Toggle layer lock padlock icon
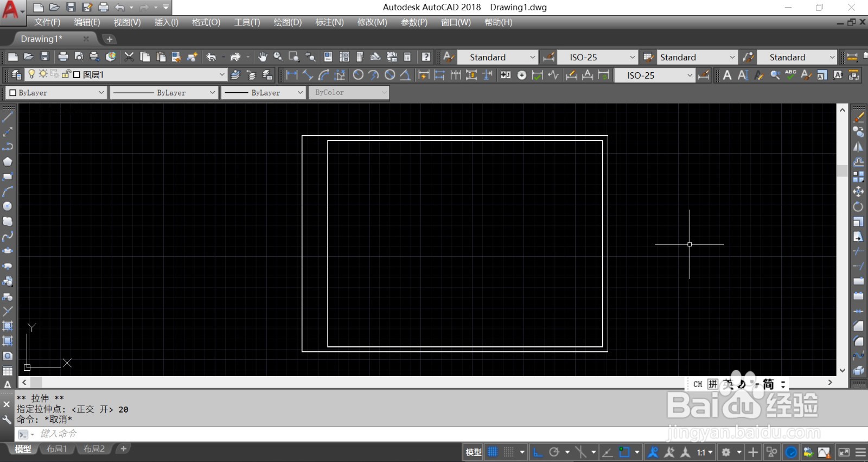This screenshot has height=462, width=868. pyautogui.click(x=66, y=74)
